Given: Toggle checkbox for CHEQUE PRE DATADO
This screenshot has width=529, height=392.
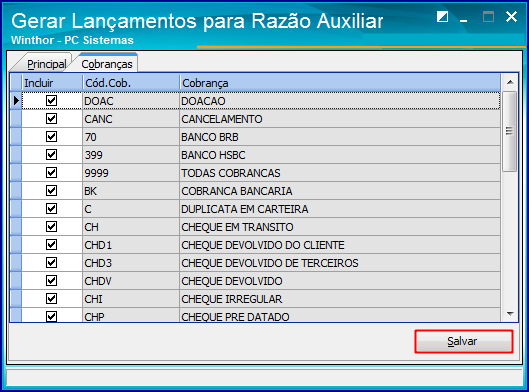Looking at the screenshot, I should tap(52, 316).
